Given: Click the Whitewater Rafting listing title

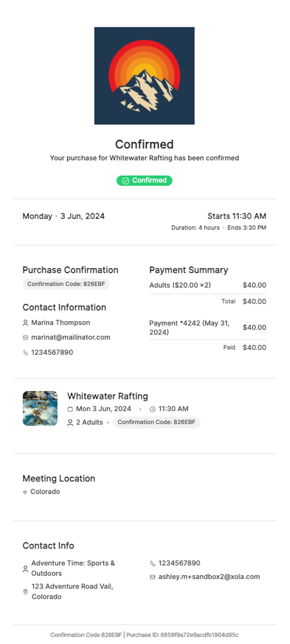Looking at the screenshot, I should (x=107, y=396).
